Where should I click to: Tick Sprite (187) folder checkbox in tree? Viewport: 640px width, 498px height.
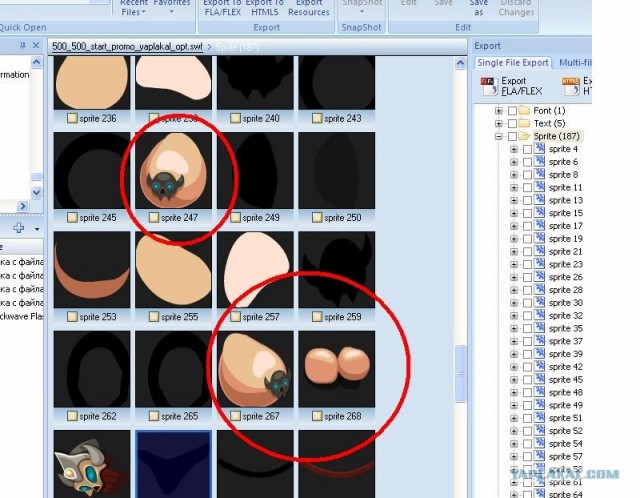[512, 136]
